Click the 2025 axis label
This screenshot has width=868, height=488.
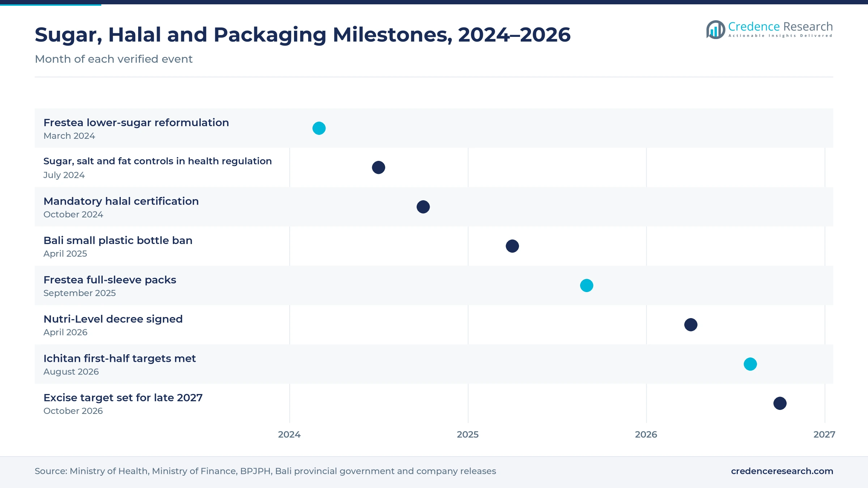(468, 435)
